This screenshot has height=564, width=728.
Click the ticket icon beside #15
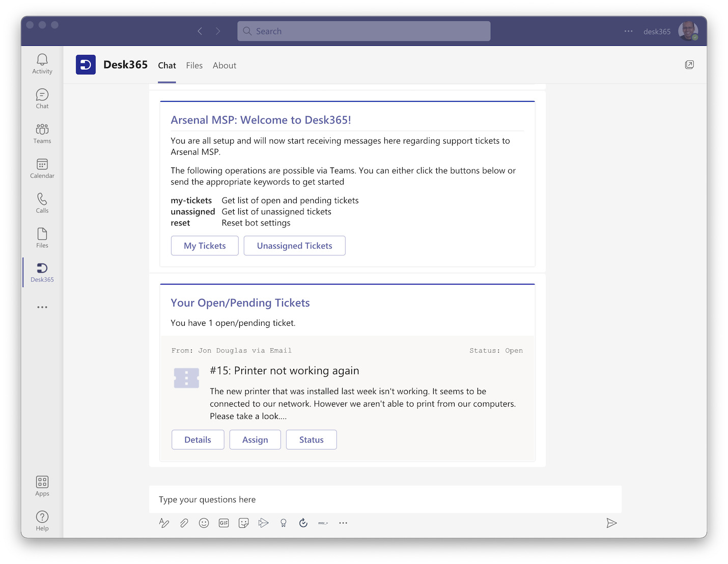click(187, 378)
